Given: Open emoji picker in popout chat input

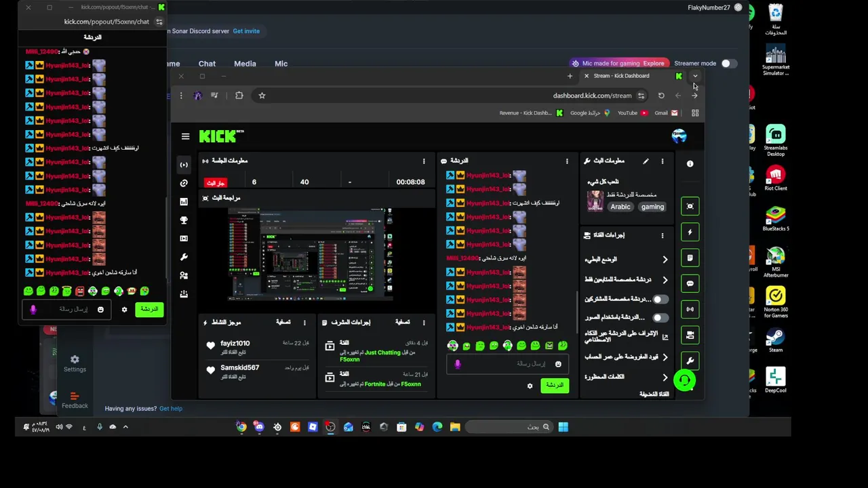Looking at the screenshot, I should pos(100,309).
